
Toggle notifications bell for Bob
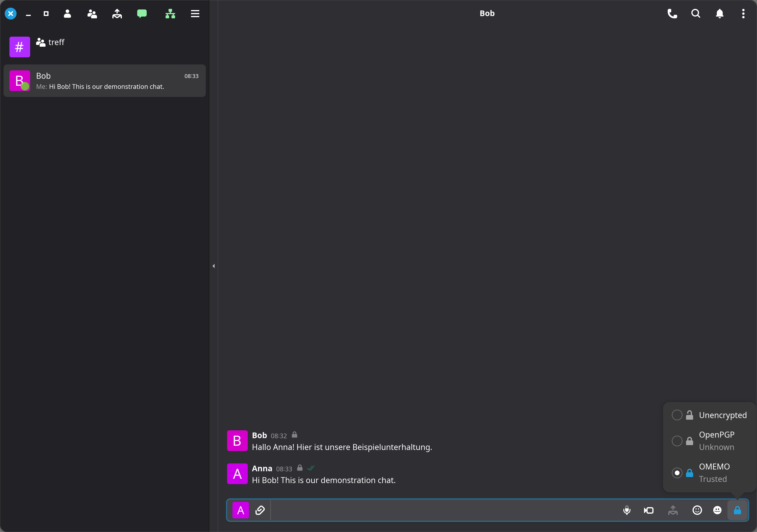pyautogui.click(x=720, y=14)
